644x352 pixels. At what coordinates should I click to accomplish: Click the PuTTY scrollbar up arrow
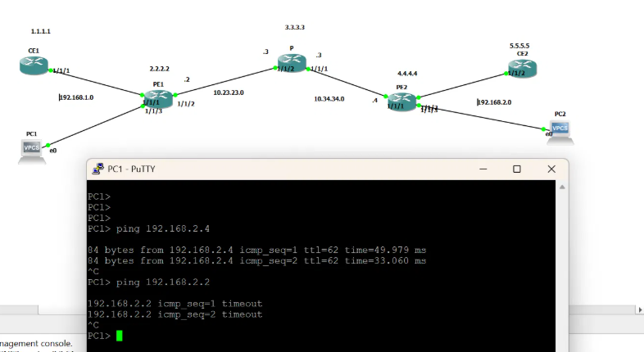click(x=562, y=187)
